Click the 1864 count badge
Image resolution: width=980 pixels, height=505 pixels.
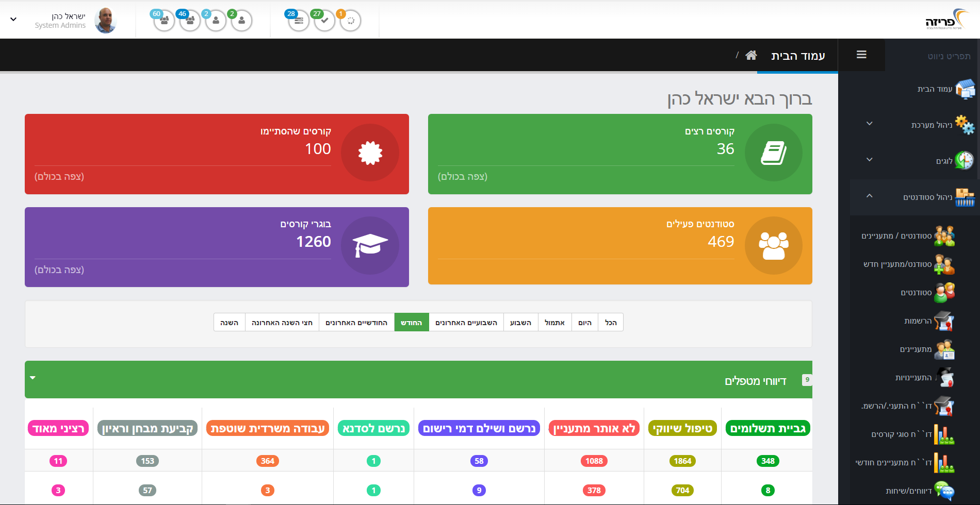tap(682, 461)
